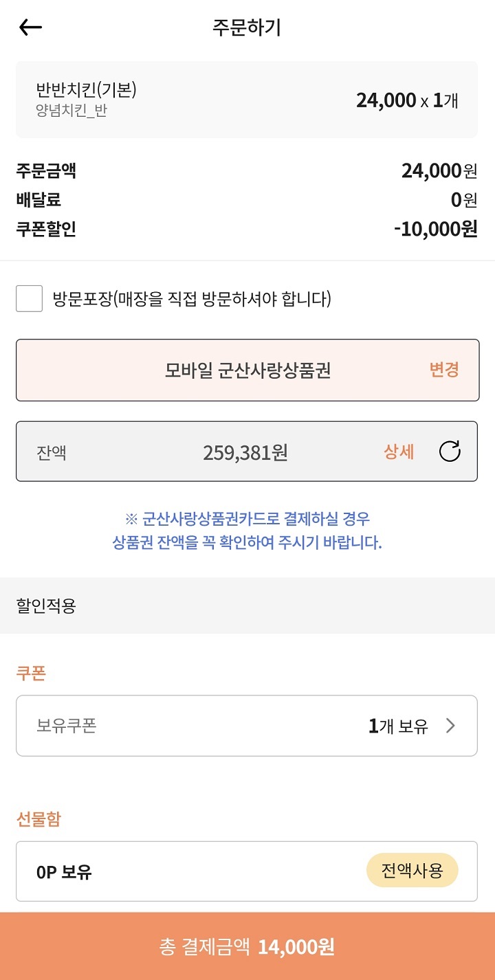Tap the 총 결제금액 payment bar
Screen dimensions: 495x980
(x=247, y=947)
